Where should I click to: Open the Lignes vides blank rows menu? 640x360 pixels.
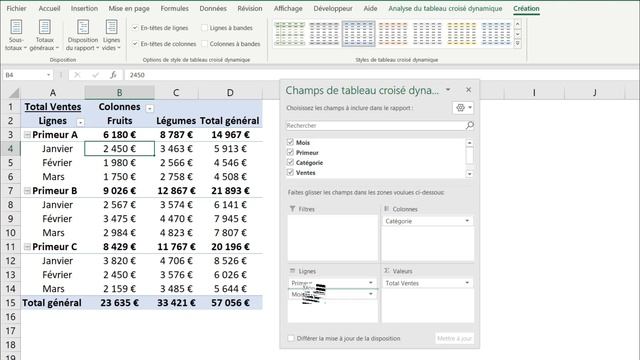point(111,36)
